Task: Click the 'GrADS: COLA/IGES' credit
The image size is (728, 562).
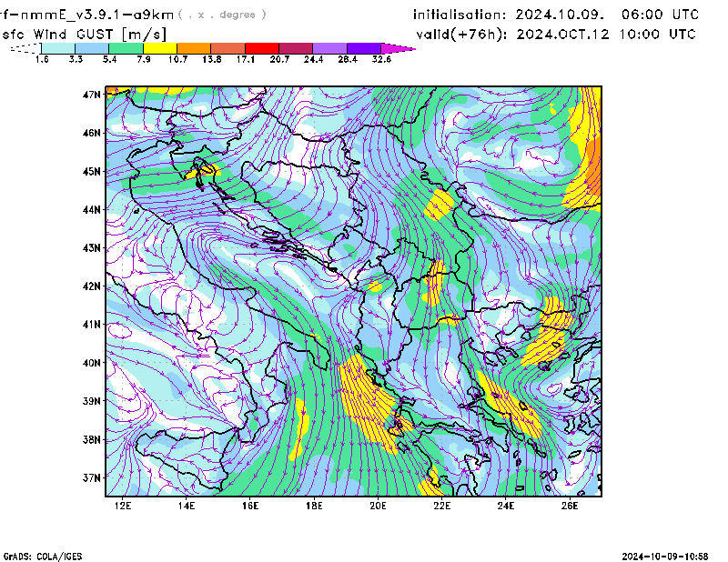Action: coord(43,557)
